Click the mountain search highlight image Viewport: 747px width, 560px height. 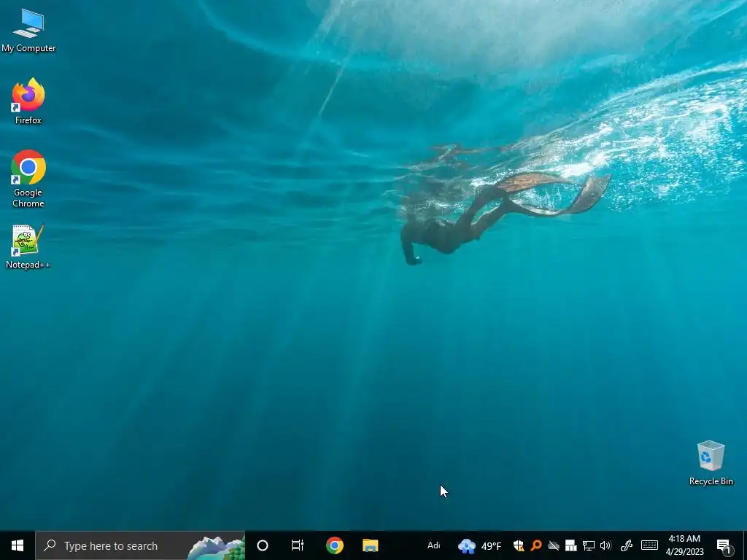click(x=216, y=547)
